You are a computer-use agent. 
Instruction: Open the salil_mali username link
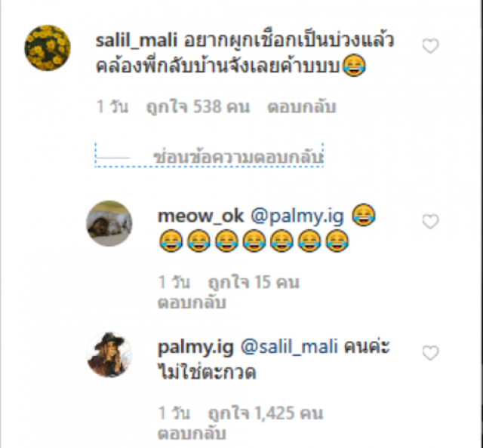137,41
